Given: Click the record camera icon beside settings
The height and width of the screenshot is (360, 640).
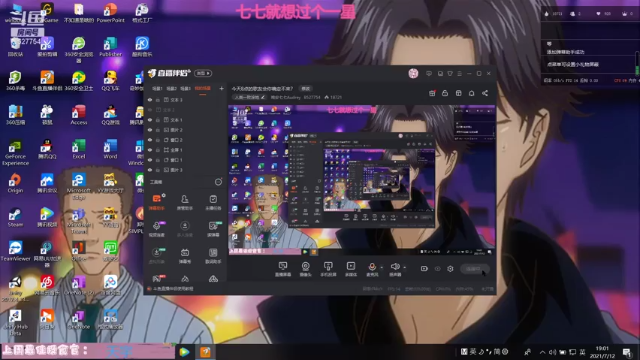Looking at the screenshot, I should 424,269.
